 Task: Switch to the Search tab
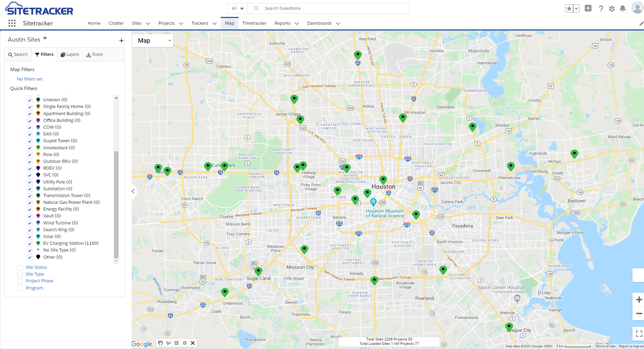[18, 54]
